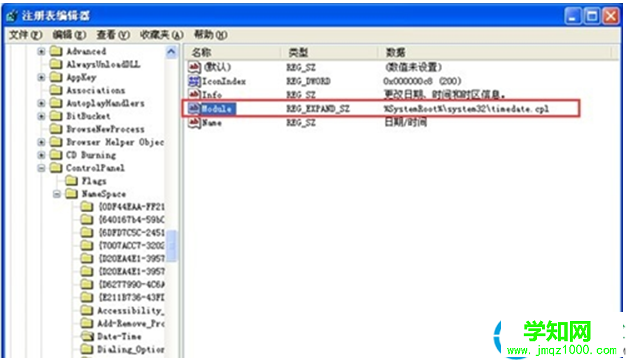Select the AlwaysUnloadDLL key
This screenshot has width=628, height=362.
pos(103,64)
